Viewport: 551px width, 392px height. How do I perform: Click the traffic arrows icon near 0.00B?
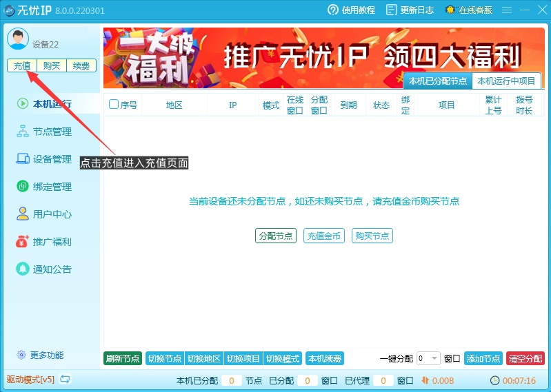tap(425, 380)
